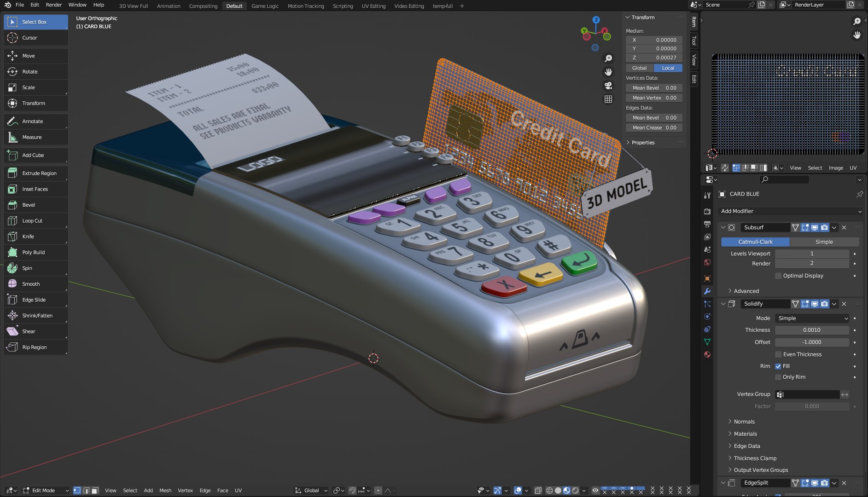Click the Solidify Thickness value field

(x=812, y=330)
